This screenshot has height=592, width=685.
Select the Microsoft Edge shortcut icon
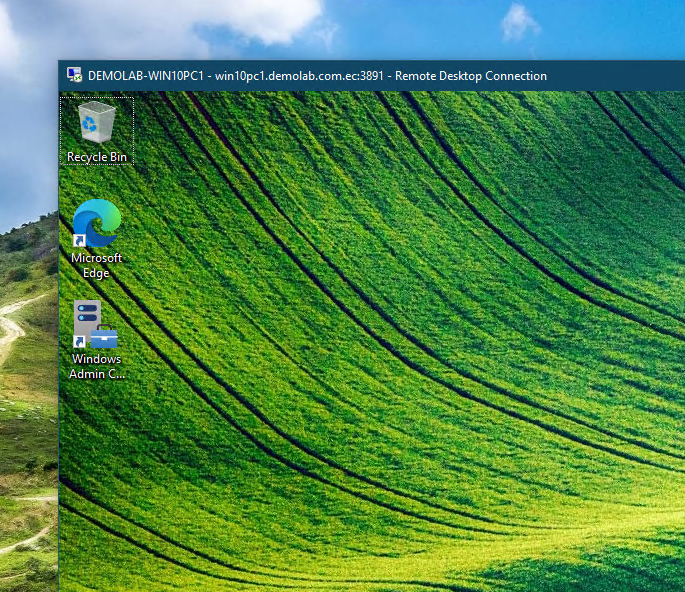click(x=96, y=222)
